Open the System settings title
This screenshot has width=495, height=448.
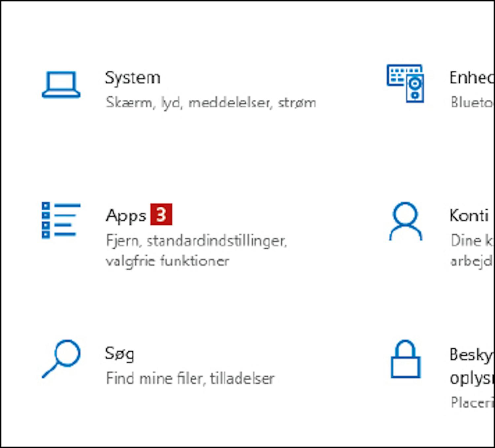(x=133, y=79)
